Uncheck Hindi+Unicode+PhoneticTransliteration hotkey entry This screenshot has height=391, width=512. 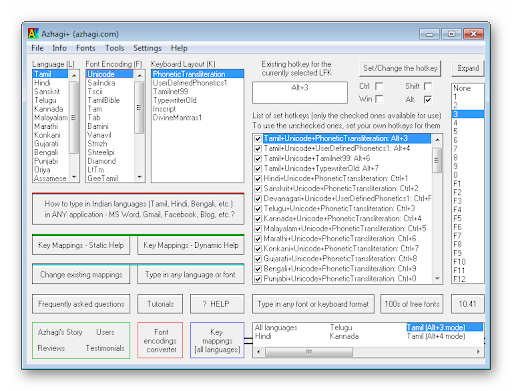258,179
